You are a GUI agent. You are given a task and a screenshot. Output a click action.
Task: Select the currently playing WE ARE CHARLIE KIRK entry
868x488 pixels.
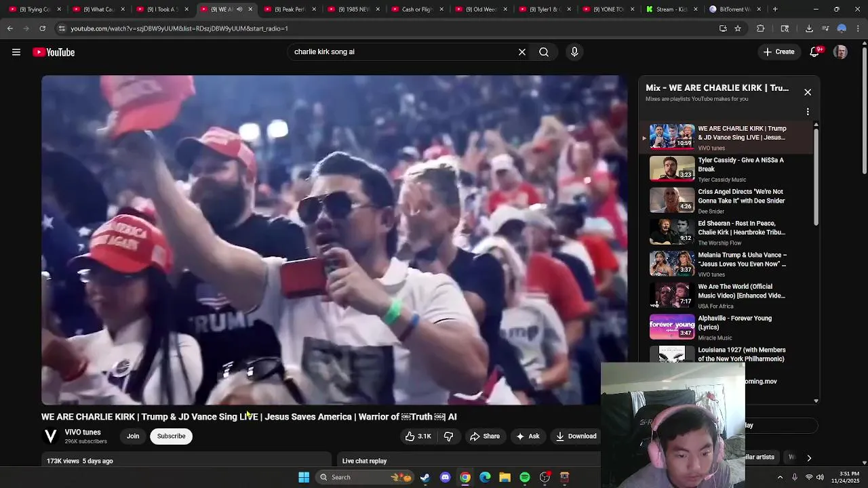pos(724,137)
